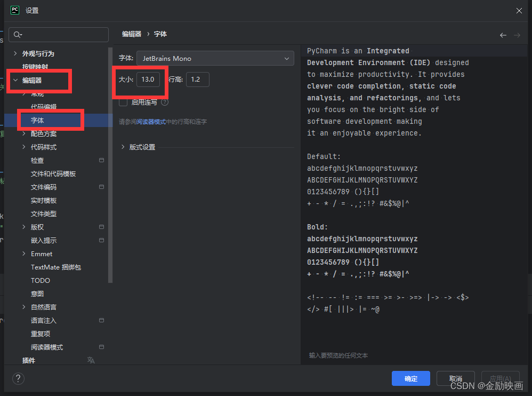Click project-level marker icon beside 嵌入提示
532x396 pixels.
point(101,240)
